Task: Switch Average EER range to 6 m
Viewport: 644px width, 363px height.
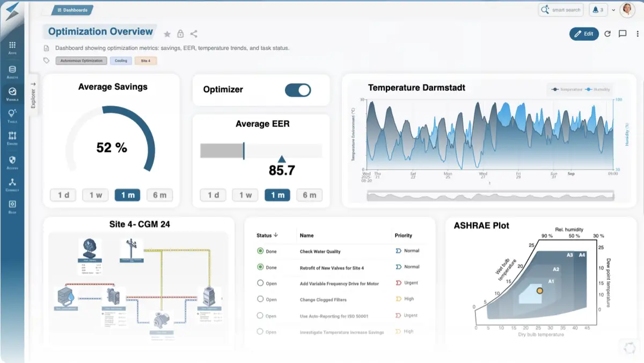Action: click(309, 195)
